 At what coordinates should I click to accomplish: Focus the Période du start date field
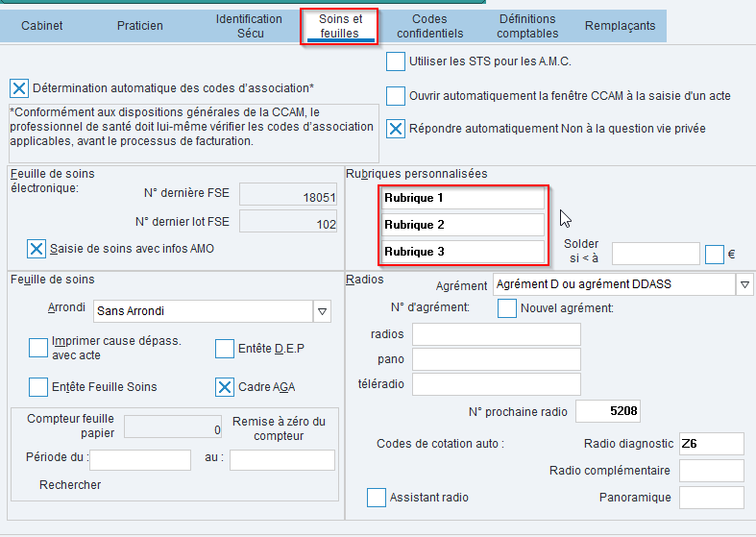[140, 460]
